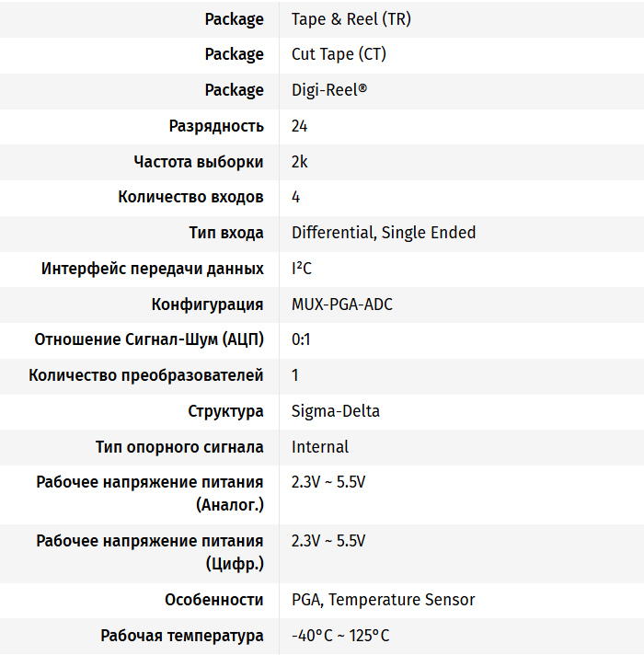644x655 pixels.
Task: Click the "Tape & Reel (TR)" package value
Action: (351, 19)
